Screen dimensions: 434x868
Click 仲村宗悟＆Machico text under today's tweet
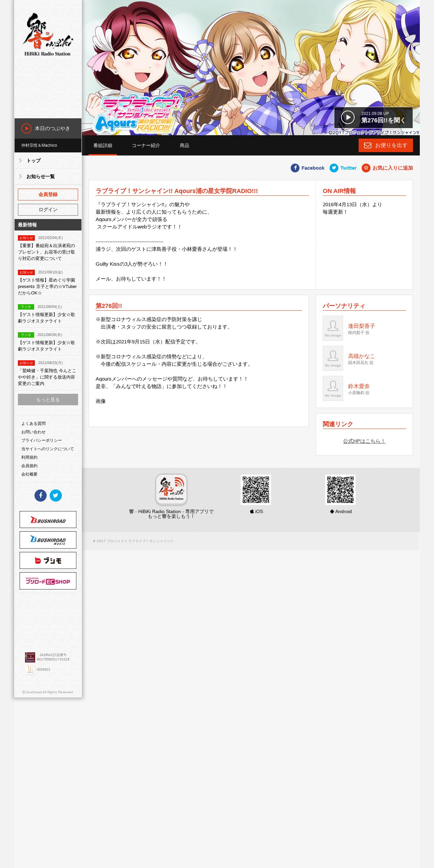coord(39,145)
